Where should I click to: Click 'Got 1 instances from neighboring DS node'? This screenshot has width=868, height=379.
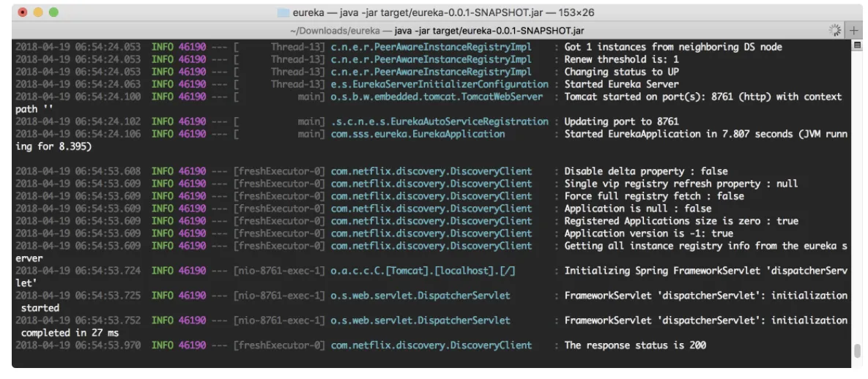[x=673, y=47]
